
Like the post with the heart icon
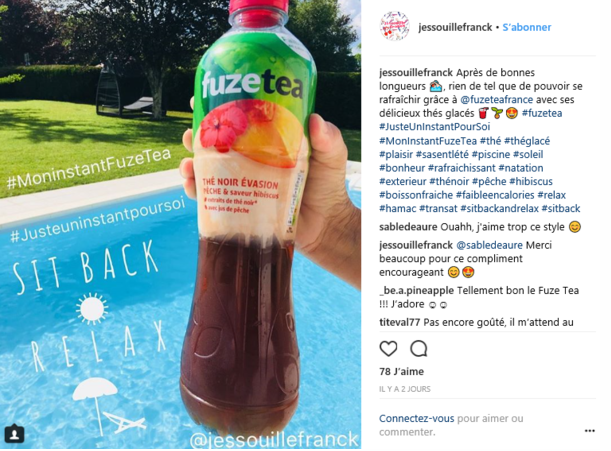[388, 348]
